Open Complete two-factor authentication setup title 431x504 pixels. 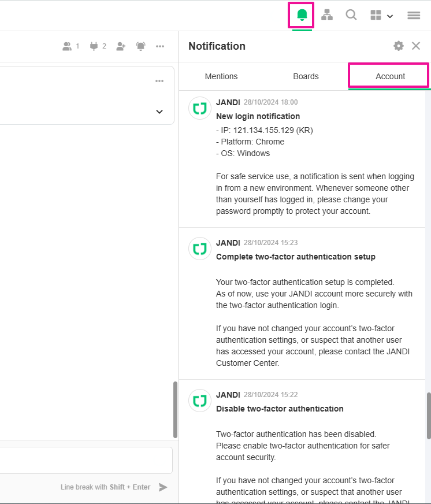(x=296, y=257)
